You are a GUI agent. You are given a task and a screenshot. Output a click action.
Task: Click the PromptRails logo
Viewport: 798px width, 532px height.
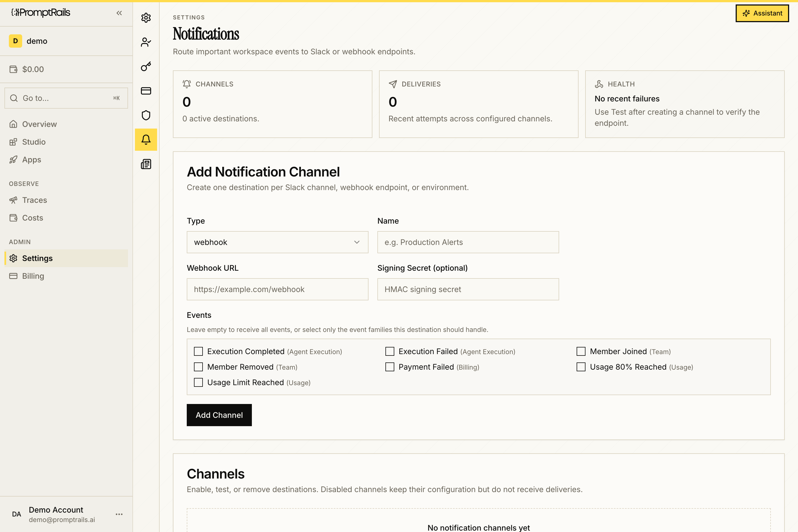(41, 12)
